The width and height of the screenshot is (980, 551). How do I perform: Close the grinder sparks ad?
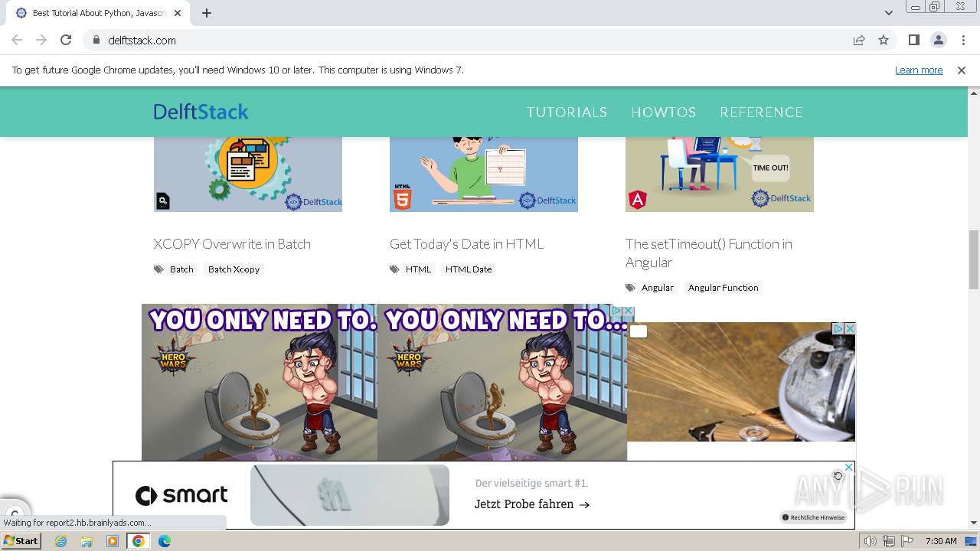(849, 328)
